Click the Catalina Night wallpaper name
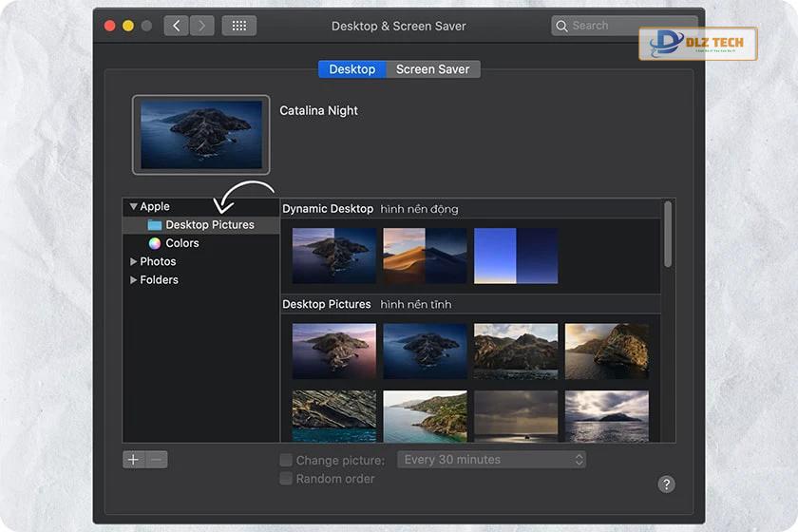Viewport: 798px width, 532px height. pyautogui.click(x=318, y=110)
